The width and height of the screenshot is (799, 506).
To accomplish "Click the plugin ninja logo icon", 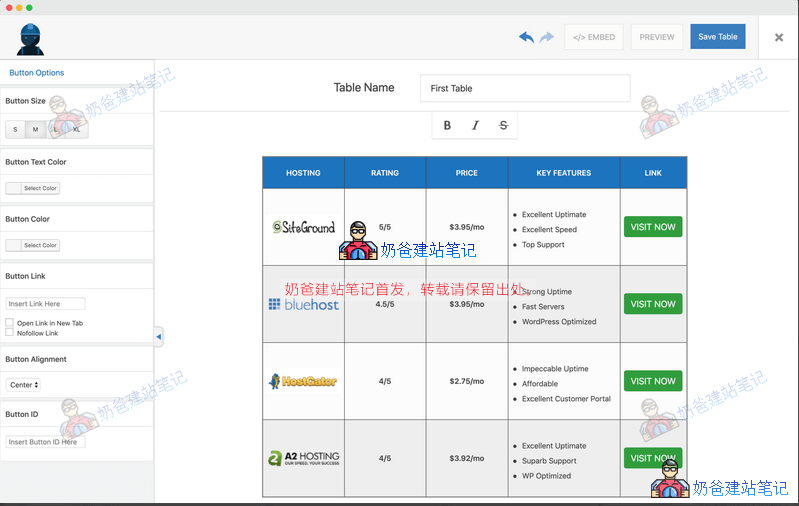I will point(30,39).
